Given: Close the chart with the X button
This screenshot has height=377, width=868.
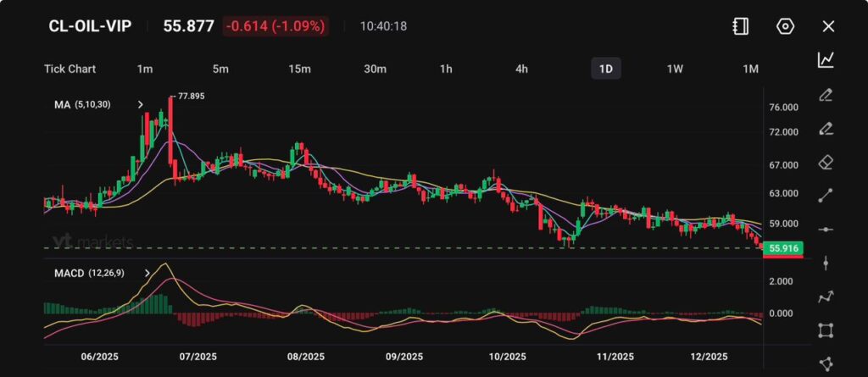Looking at the screenshot, I should point(828,26).
